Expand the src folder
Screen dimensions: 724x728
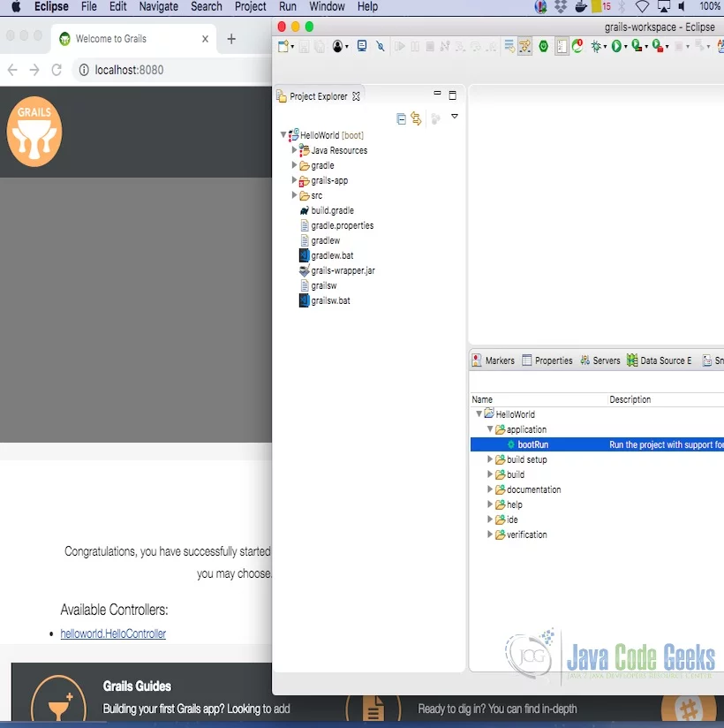(x=294, y=195)
